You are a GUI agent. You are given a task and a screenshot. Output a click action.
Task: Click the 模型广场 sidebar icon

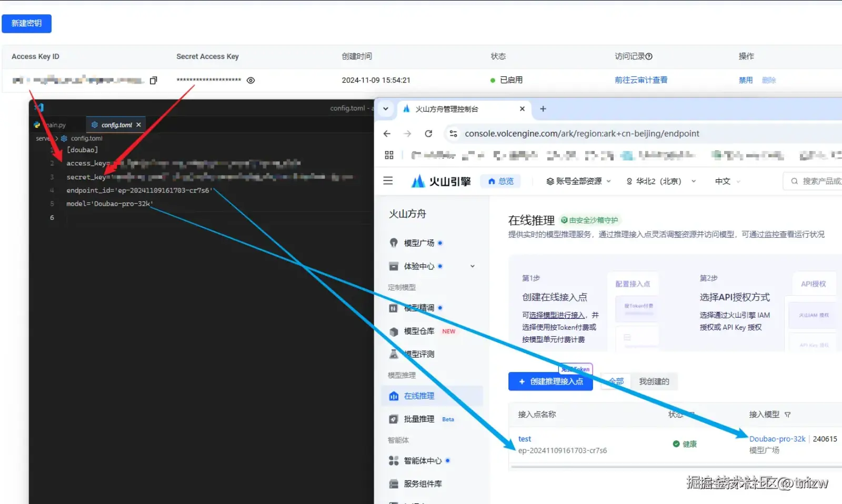pyautogui.click(x=394, y=243)
